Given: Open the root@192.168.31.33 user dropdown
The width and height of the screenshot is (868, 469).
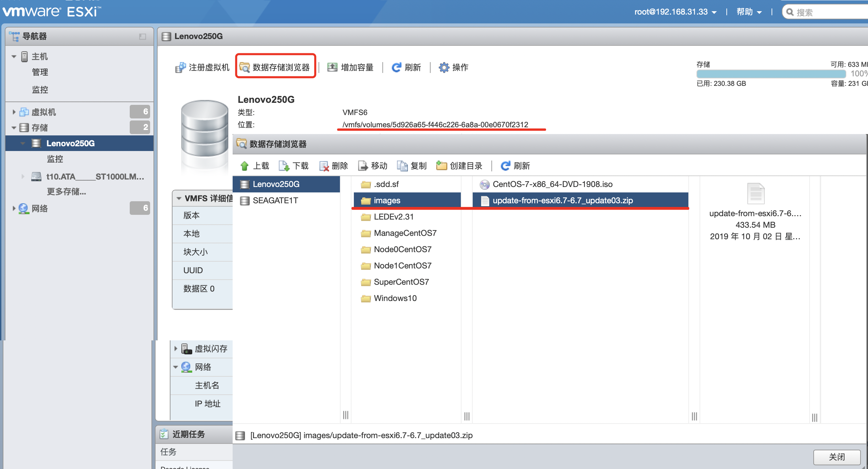Looking at the screenshot, I should pos(675,12).
